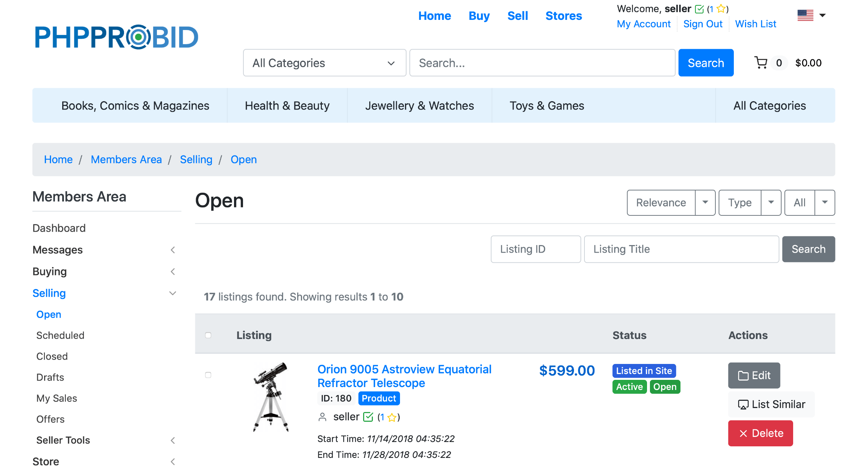
Task: Click the US flag language icon
Action: [805, 15]
